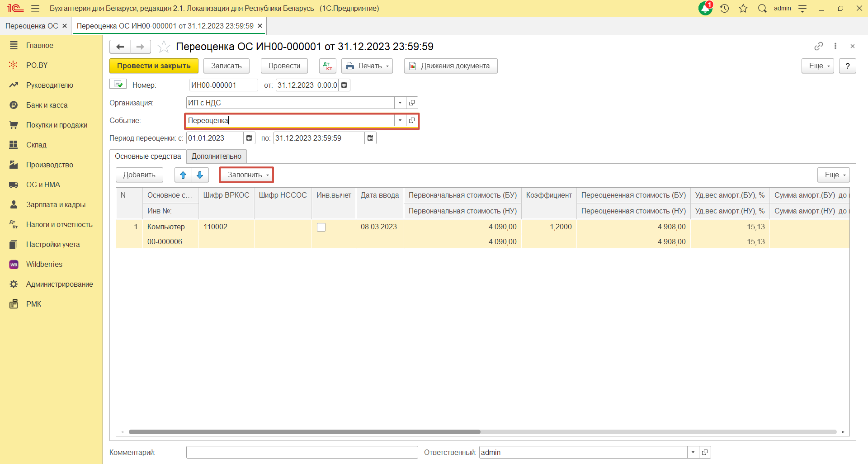
Task: Open ОС и НМА section in sidebar
Action: (43, 185)
